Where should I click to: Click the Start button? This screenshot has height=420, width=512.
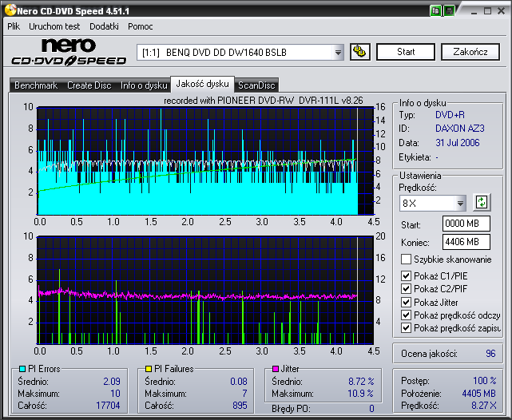click(406, 52)
